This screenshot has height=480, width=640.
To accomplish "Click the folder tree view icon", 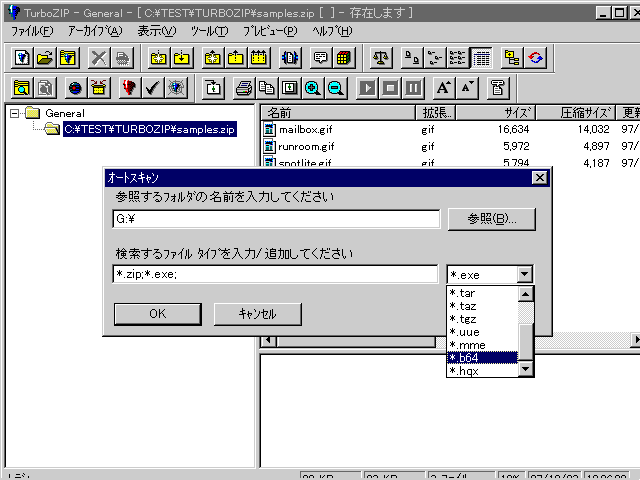I will pos(512,58).
